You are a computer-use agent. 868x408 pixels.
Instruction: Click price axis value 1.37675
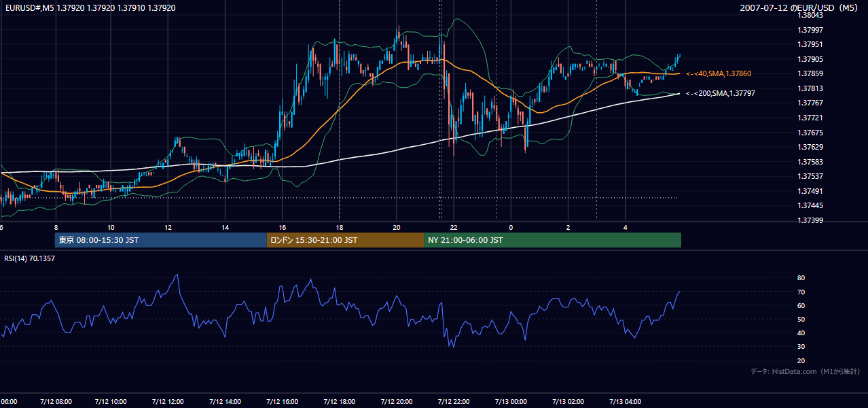[810, 133]
